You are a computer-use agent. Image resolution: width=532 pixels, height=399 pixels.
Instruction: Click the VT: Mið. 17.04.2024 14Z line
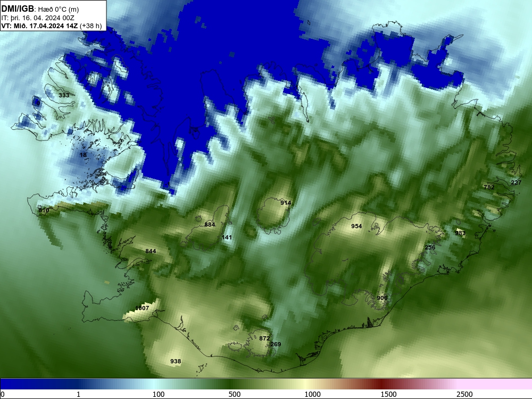[39, 26]
